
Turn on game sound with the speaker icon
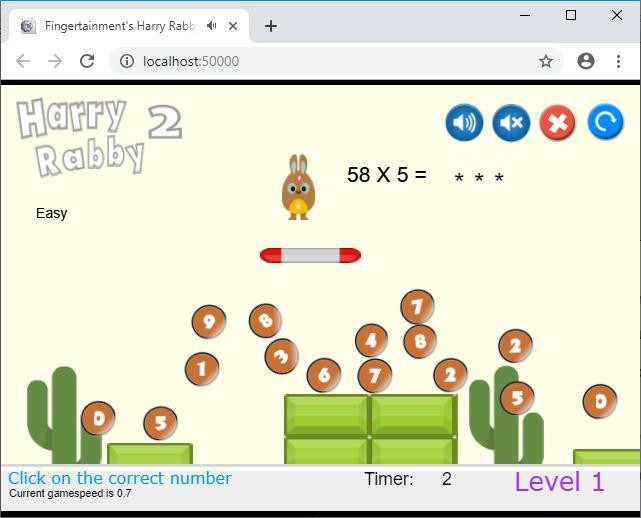(464, 122)
